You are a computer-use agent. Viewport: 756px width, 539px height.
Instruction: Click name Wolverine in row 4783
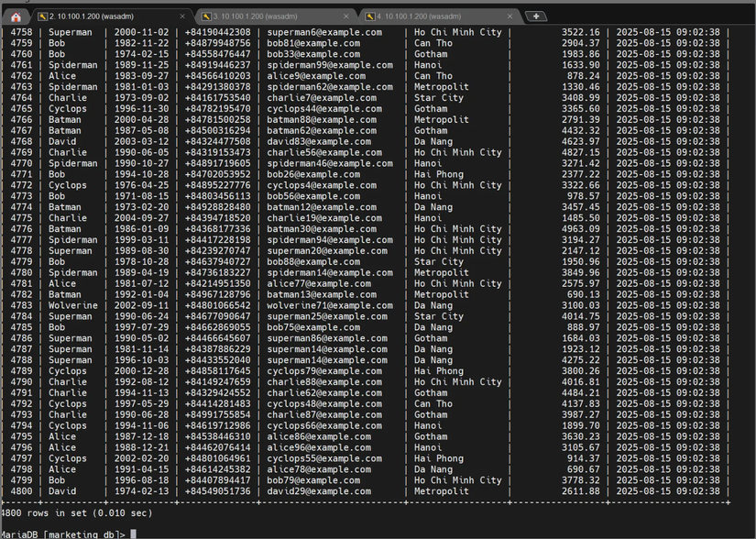73,305
